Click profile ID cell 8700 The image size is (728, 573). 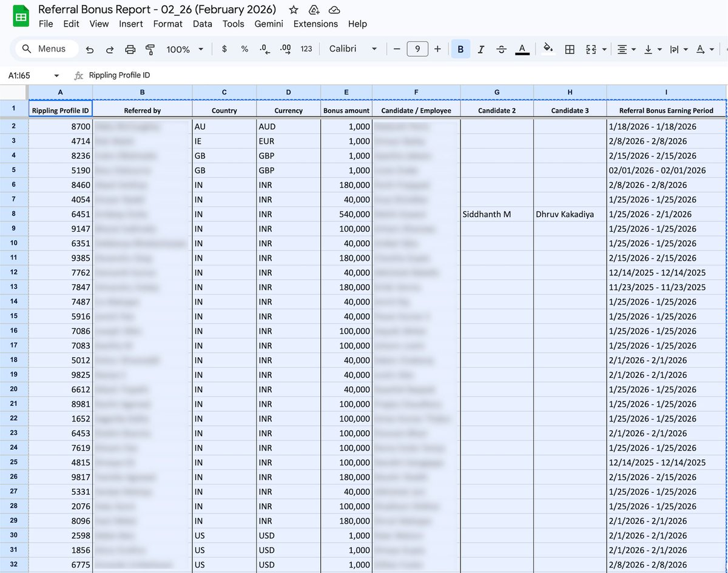click(60, 127)
